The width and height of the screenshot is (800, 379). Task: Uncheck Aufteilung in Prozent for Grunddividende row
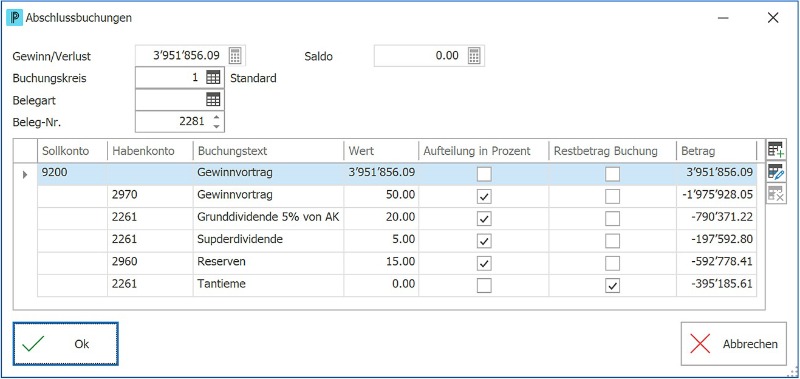(484, 219)
